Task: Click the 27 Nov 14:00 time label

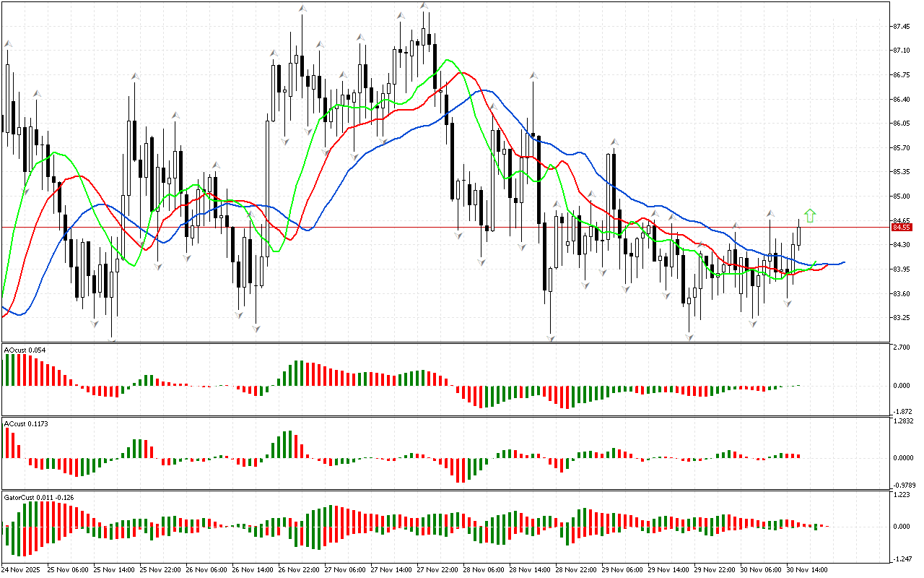Action: pos(391,569)
